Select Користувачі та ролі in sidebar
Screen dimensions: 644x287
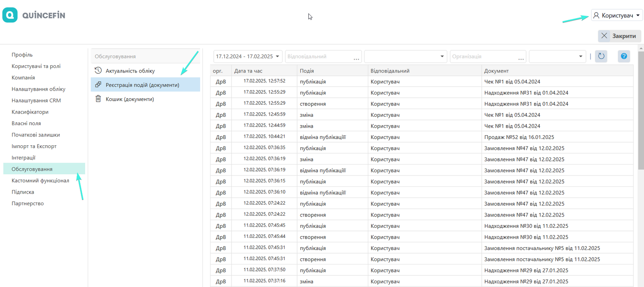36,66
